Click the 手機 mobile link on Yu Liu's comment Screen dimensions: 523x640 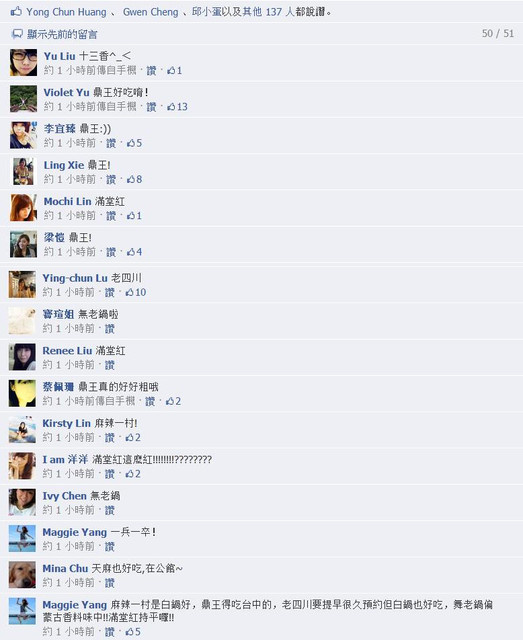[127, 71]
